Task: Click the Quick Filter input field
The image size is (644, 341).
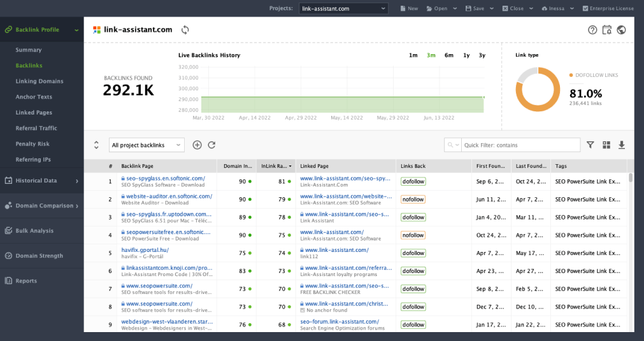Action: coord(520,145)
